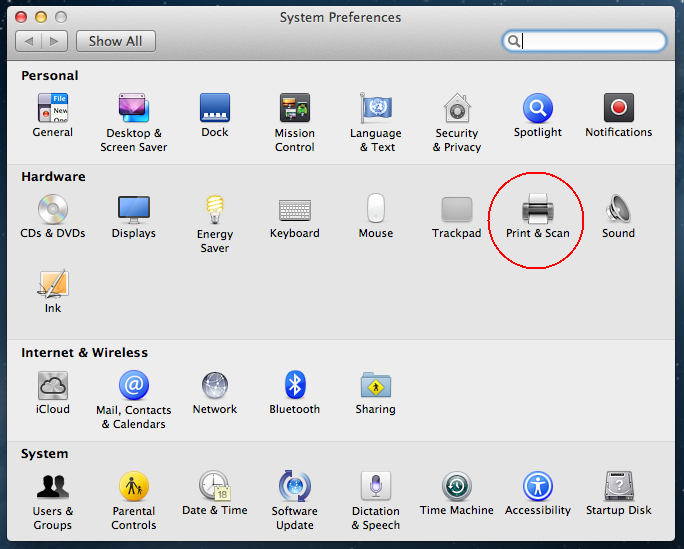Image resolution: width=684 pixels, height=549 pixels.
Task: Open Accessibility preferences
Action: 537,487
